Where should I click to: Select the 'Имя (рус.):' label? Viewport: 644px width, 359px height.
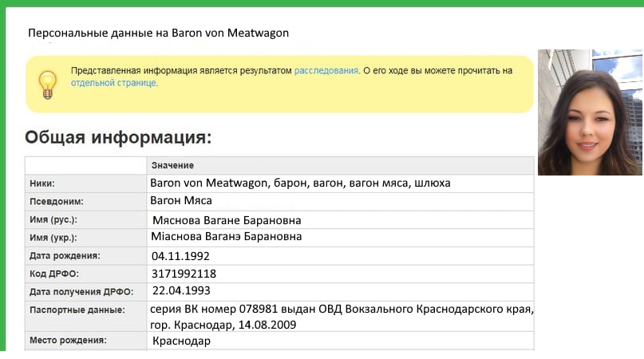tap(53, 219)
